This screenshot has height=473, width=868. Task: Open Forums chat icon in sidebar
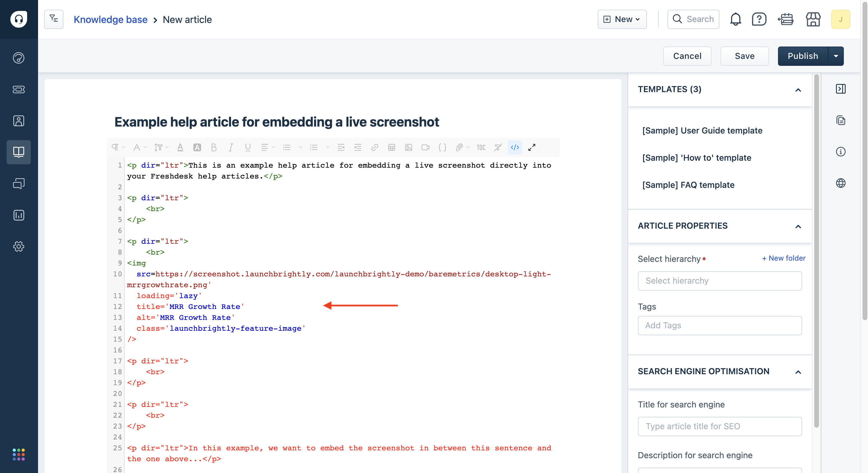tap(18, 184)
